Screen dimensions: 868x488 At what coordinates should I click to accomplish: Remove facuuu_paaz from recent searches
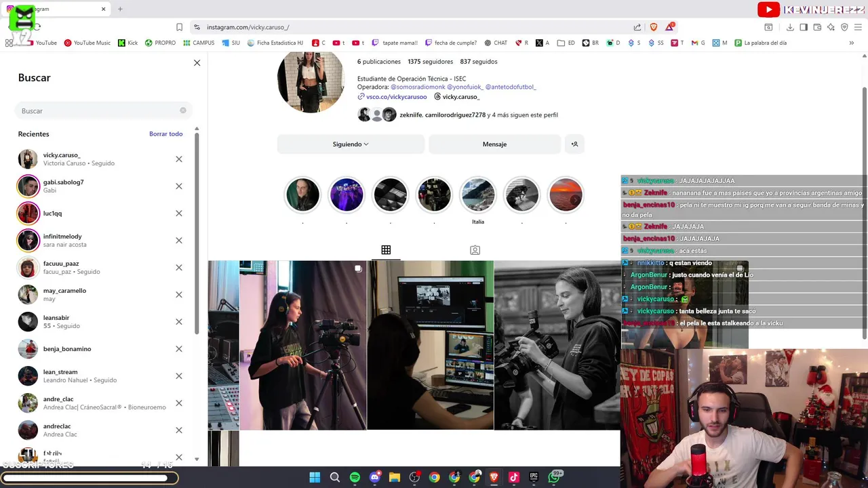[x=179, y=268]
